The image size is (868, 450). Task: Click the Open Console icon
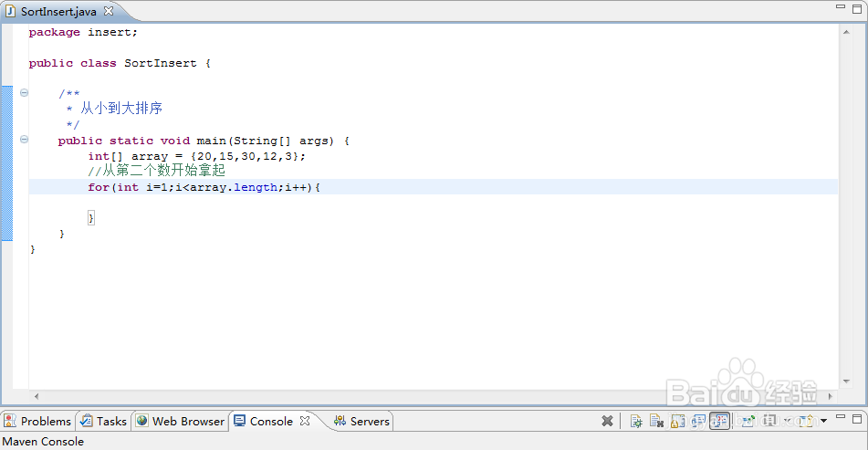click(806, 421)
